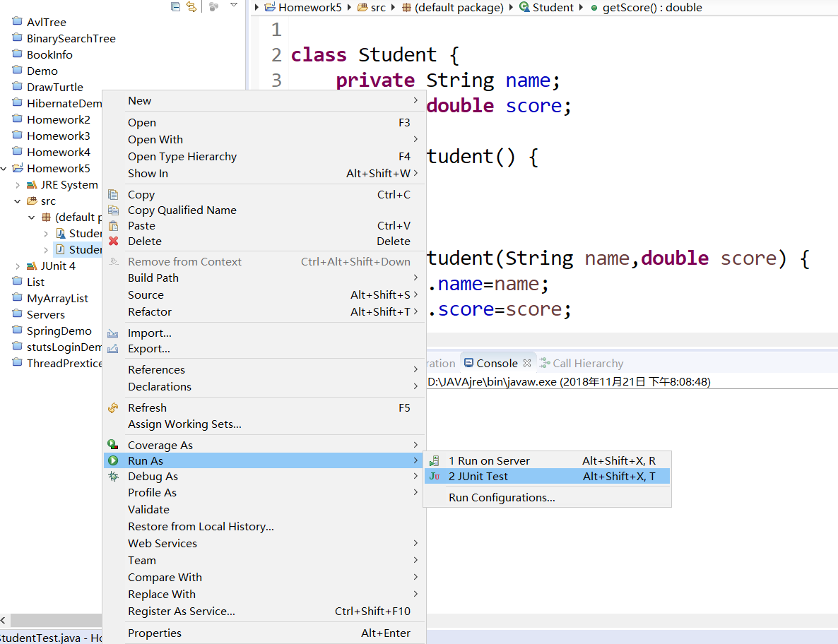Collapse the default package node
Screen dimensions: 838x644
[32, 217]
